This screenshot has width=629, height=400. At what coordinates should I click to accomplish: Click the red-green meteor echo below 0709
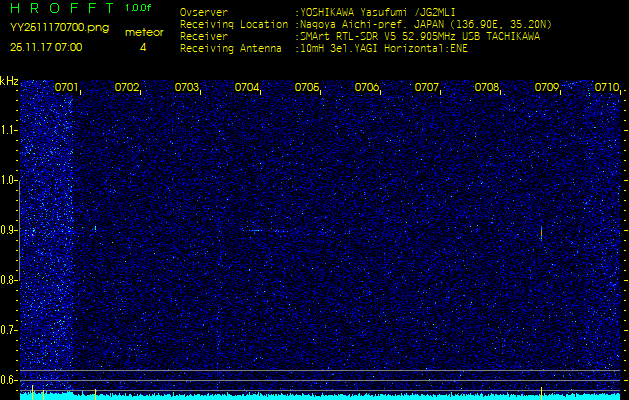coord(541,233)
